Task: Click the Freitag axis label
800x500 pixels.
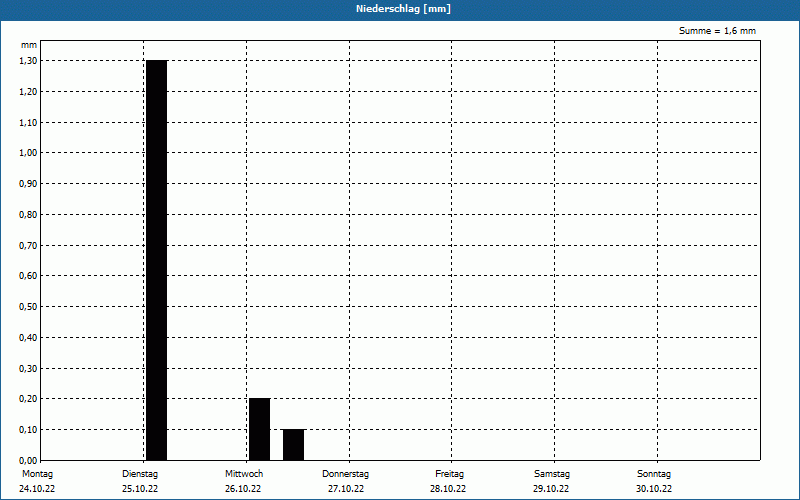Action: point(449,474)
